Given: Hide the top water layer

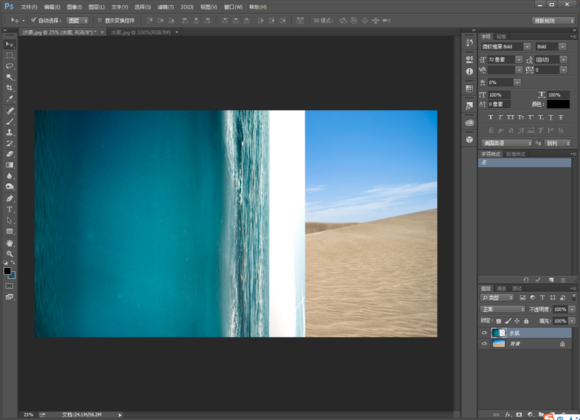Looking at the screenshot, I should point(484,333).
